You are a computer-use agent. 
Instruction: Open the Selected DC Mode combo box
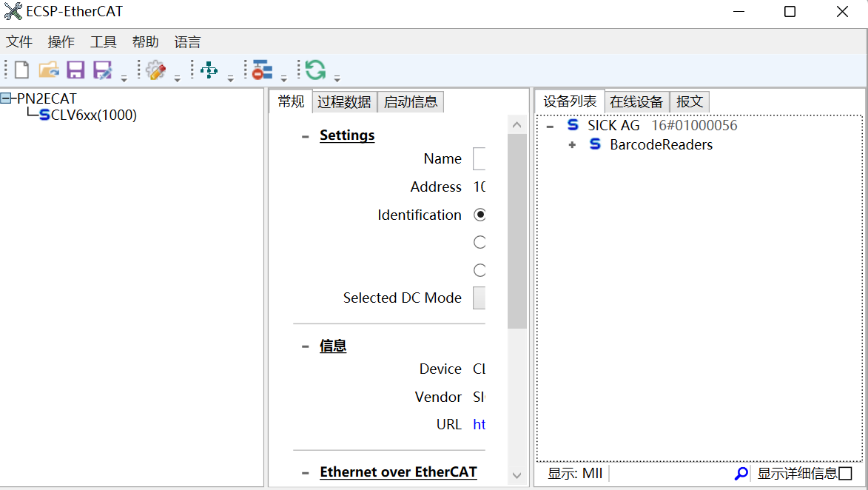pos(480,298)
